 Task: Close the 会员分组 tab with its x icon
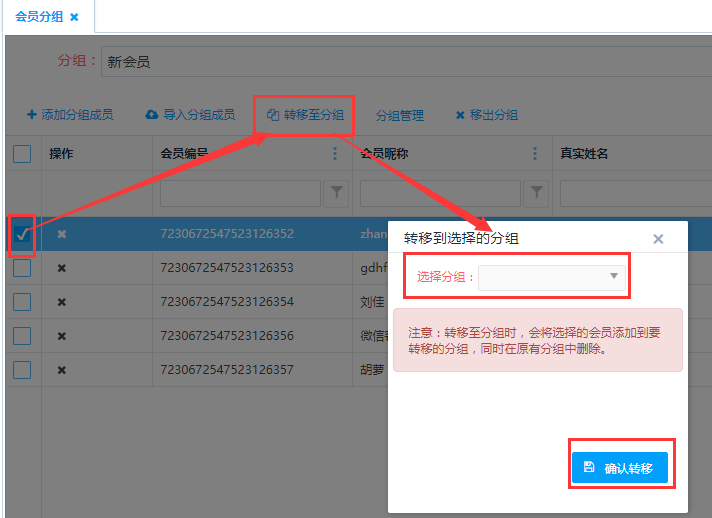pos(74,17)
